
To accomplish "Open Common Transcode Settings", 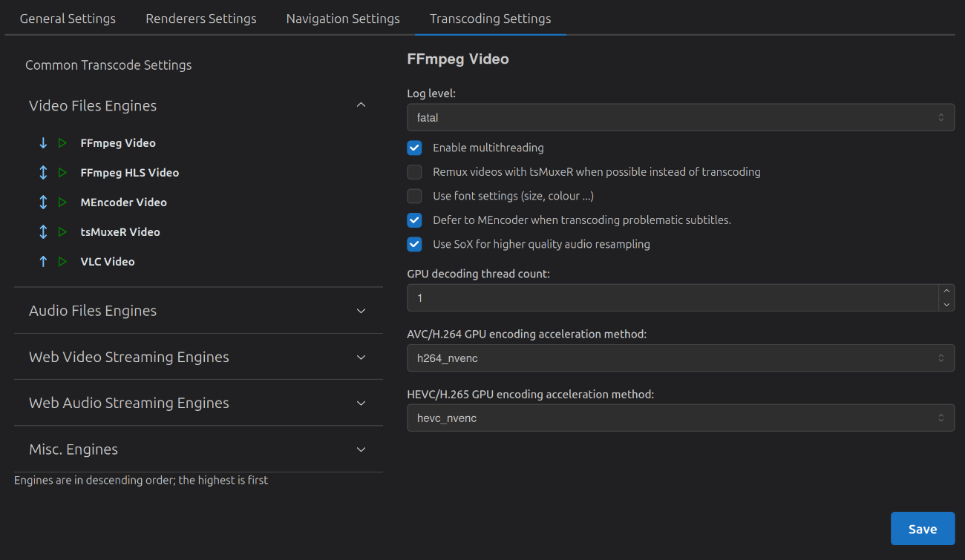I will coord(108,65).
